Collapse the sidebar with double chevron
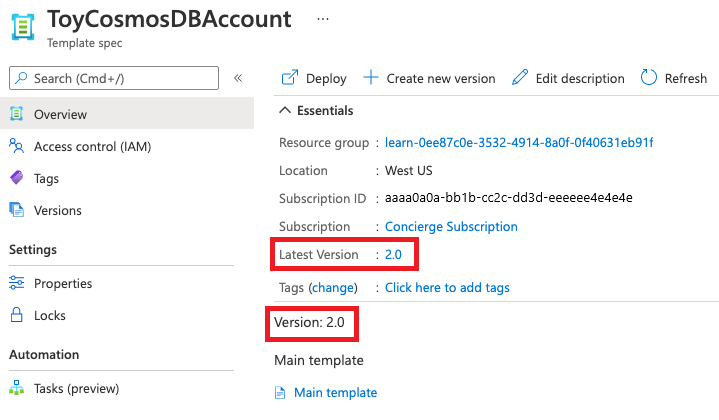Viewport: 719px width, 420px height. point(238,78)
